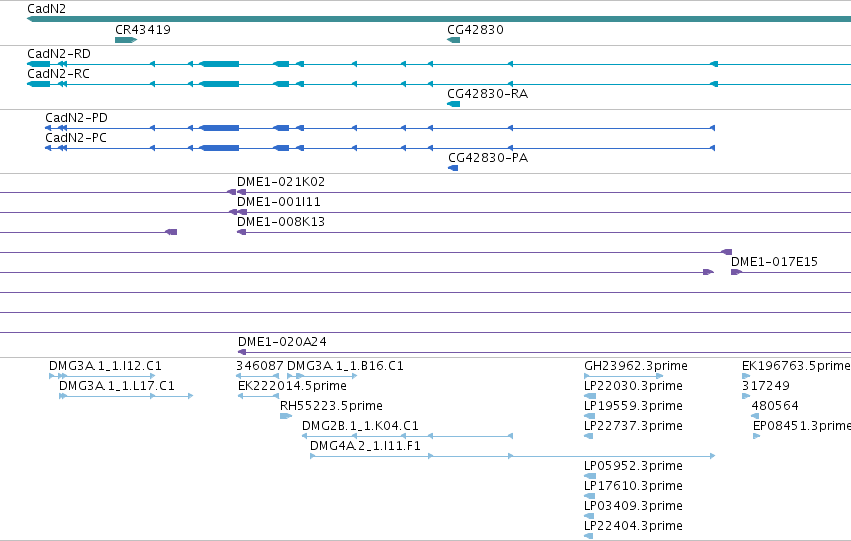The width and height of the screenshot is (851, 541).
Task: Click DMG2B.1_1.K04.C1 label
Action: 360,426
